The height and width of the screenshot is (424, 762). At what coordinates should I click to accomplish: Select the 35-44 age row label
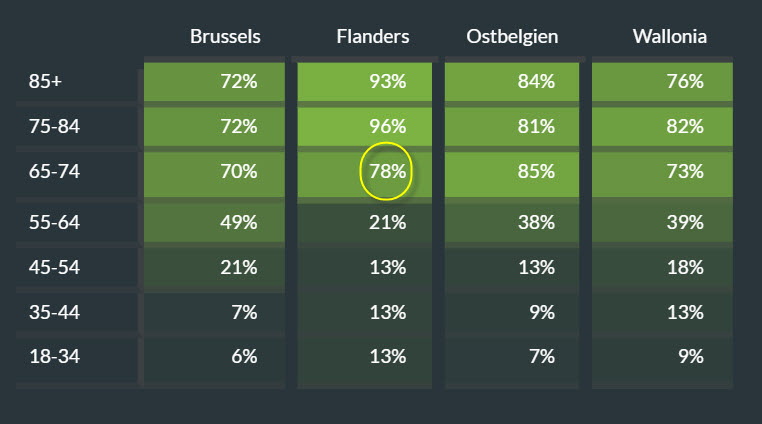coord(54,312)
